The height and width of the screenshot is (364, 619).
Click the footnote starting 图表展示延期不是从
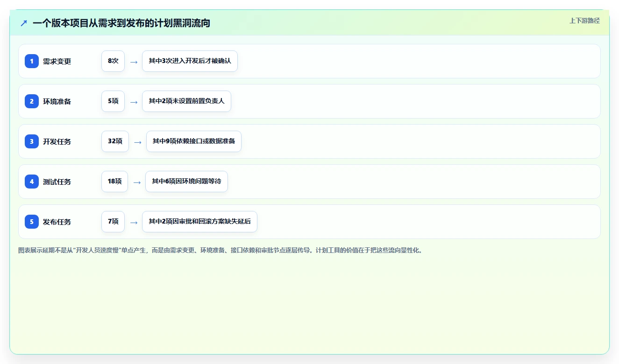tap(220, 250)
